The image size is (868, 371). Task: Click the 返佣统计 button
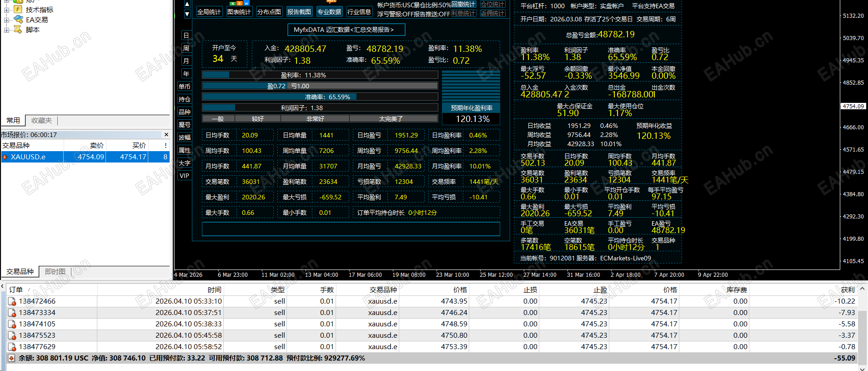[493, 14]
